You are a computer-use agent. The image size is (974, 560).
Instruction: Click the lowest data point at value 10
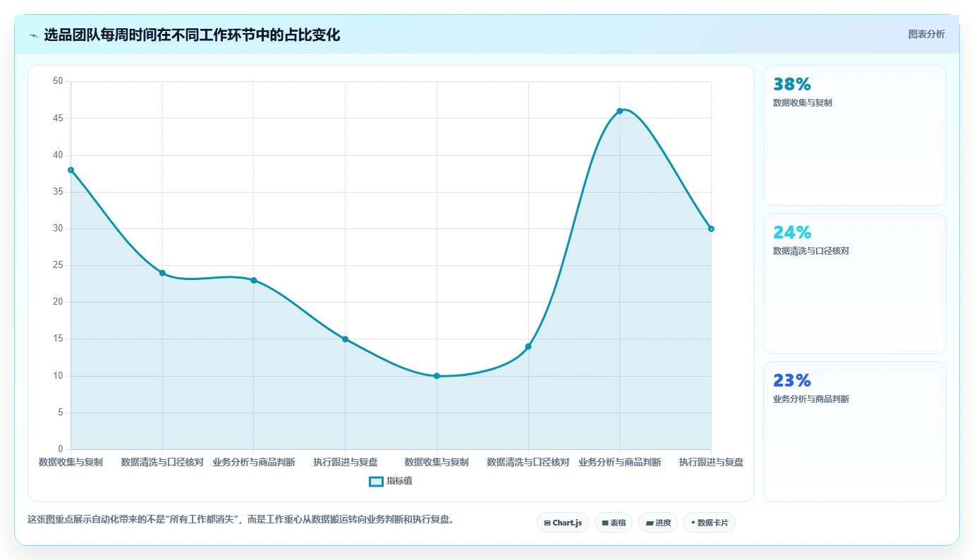click(437, 376)
